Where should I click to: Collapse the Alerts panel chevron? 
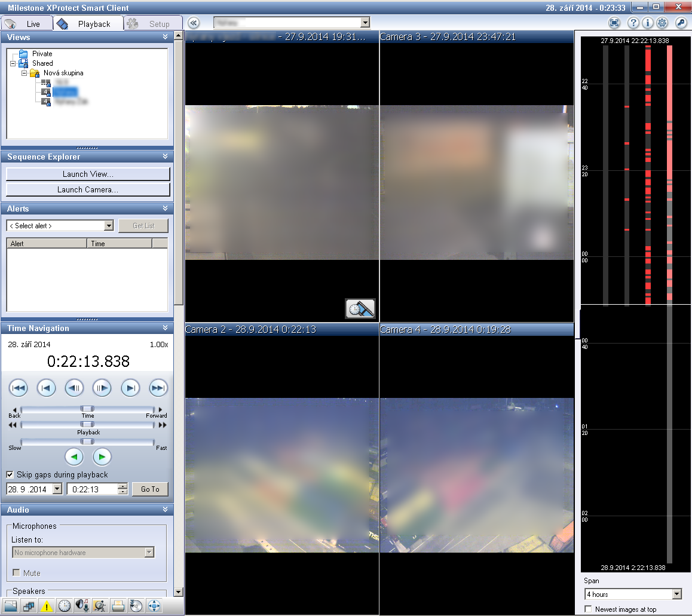tap(165, 209)
